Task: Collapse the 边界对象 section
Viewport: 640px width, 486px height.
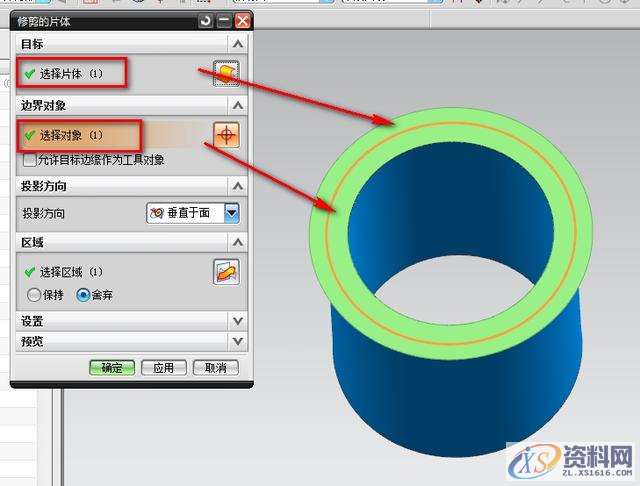Action: pos(237,105)
